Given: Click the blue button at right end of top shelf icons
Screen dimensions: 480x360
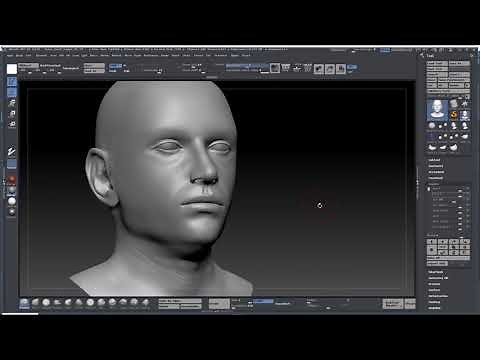Looking at the screenshot, I should pos(352,67).
